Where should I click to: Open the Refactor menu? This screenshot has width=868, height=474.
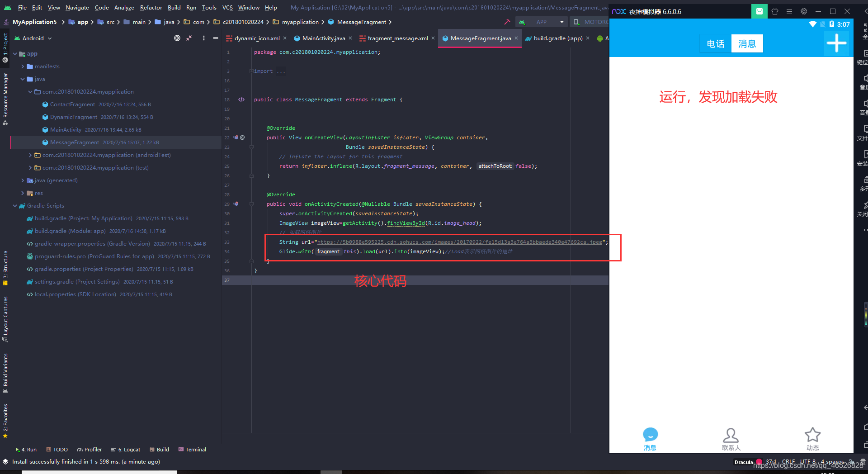pos(151,7)
